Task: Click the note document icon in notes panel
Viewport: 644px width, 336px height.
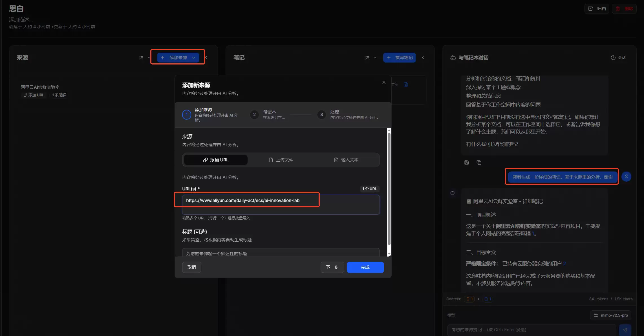Action: pyautogui.click(x=406, y=84)
